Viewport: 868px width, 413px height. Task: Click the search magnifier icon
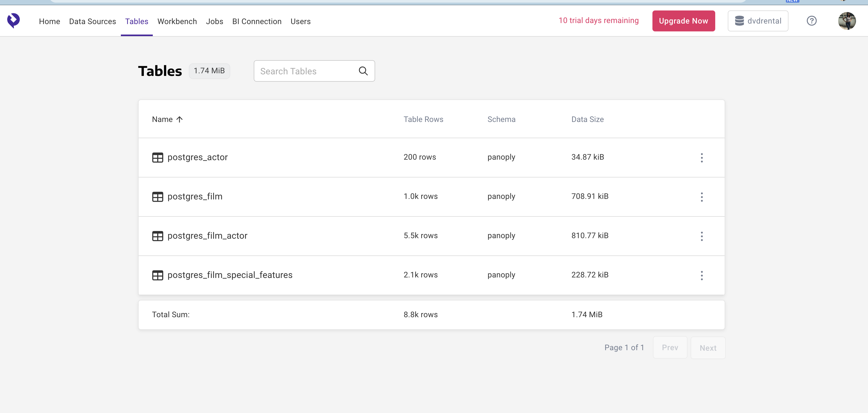(363, 71)
